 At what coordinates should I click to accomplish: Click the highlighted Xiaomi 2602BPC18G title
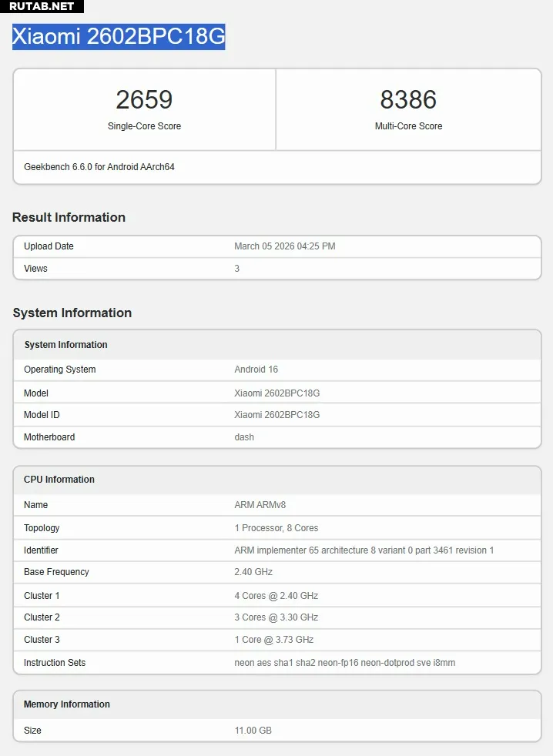[x=119, y=36]
